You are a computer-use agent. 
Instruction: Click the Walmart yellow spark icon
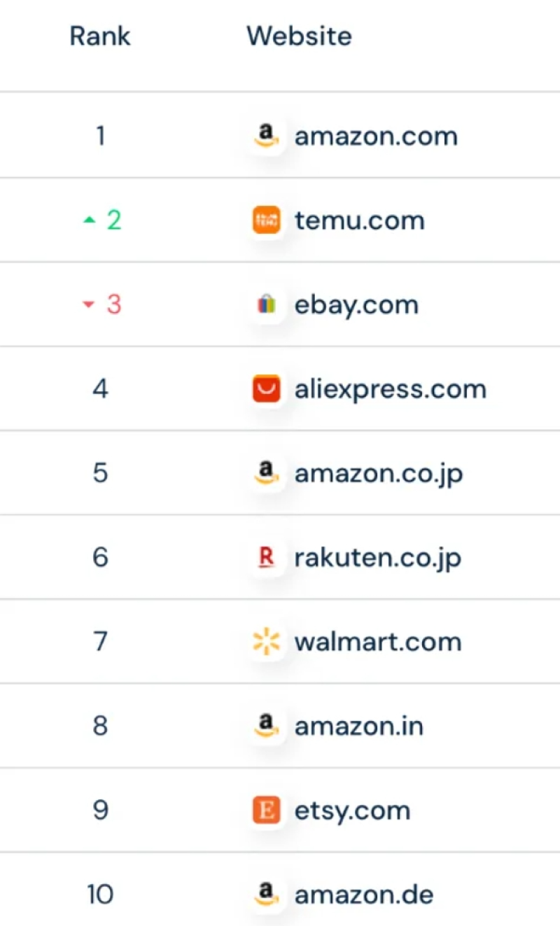(x=266, y=642)
